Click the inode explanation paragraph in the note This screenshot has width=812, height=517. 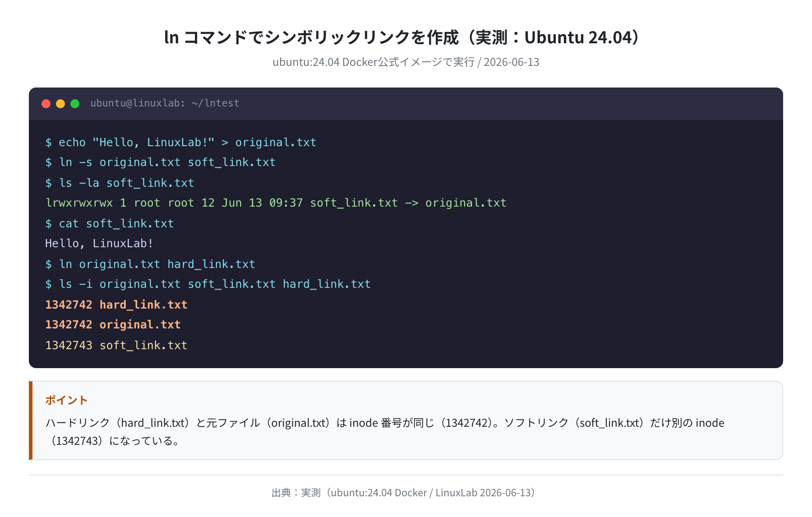385,432
